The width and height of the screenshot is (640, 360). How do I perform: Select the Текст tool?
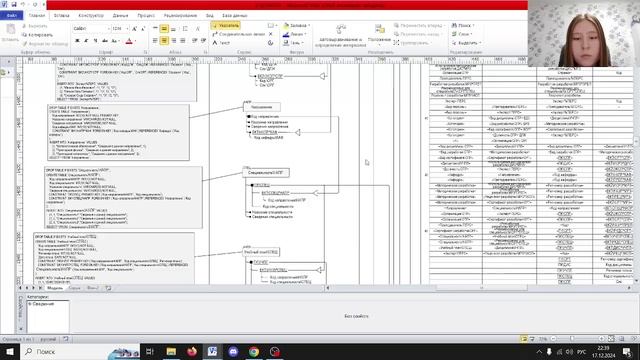pyautogui.click(x=221, y=43)
